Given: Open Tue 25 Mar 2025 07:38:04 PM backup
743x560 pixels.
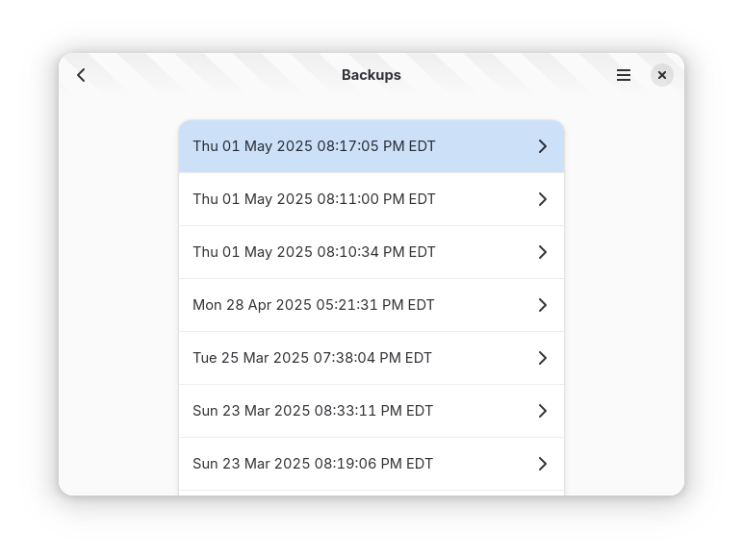Looking at the screenshot, I should [x=371, y=358].
